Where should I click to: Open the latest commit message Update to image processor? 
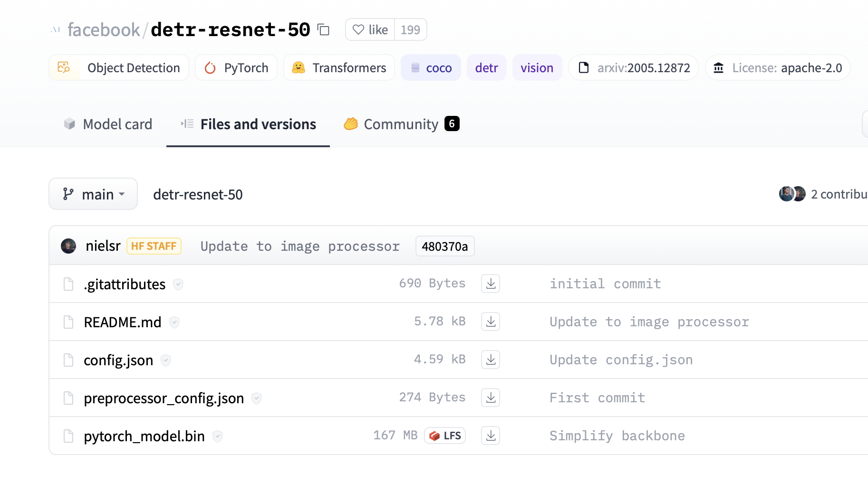[300, 246]
